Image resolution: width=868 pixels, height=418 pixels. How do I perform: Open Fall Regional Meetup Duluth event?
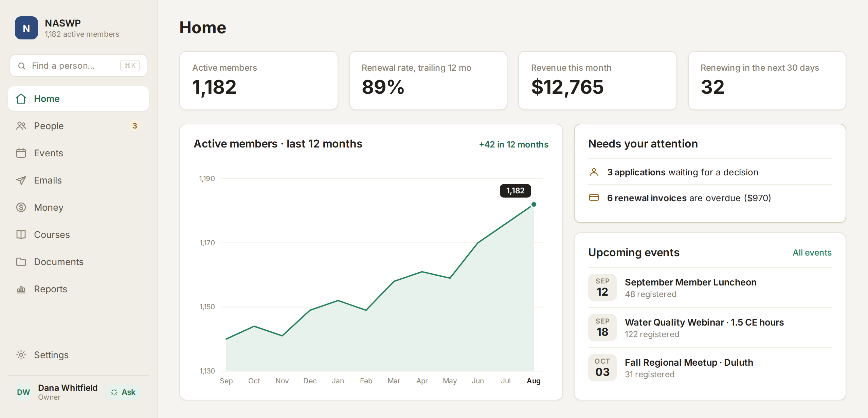coord(710,368)
